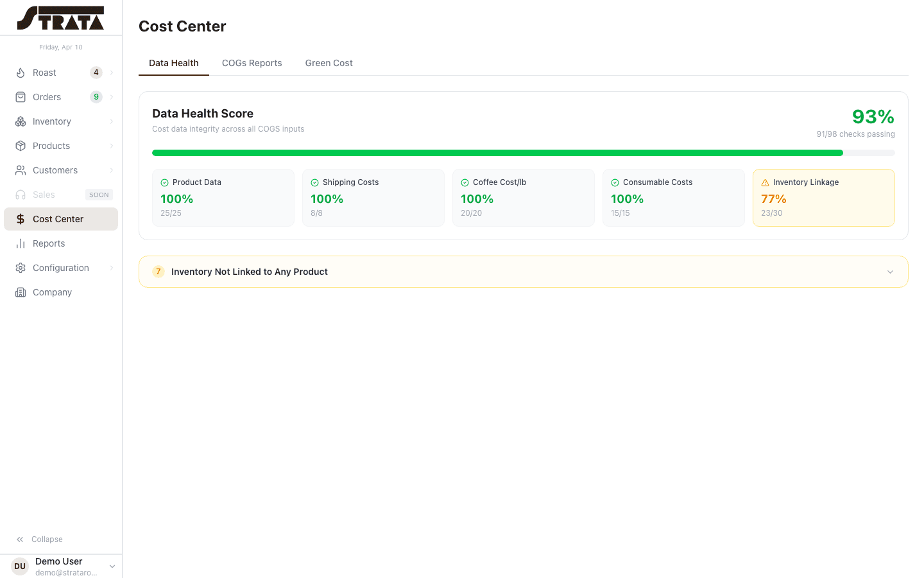The width and height of the screenshot is (924, 578).
Task: Switch to the COGs Reports tab
Action: 252,63
